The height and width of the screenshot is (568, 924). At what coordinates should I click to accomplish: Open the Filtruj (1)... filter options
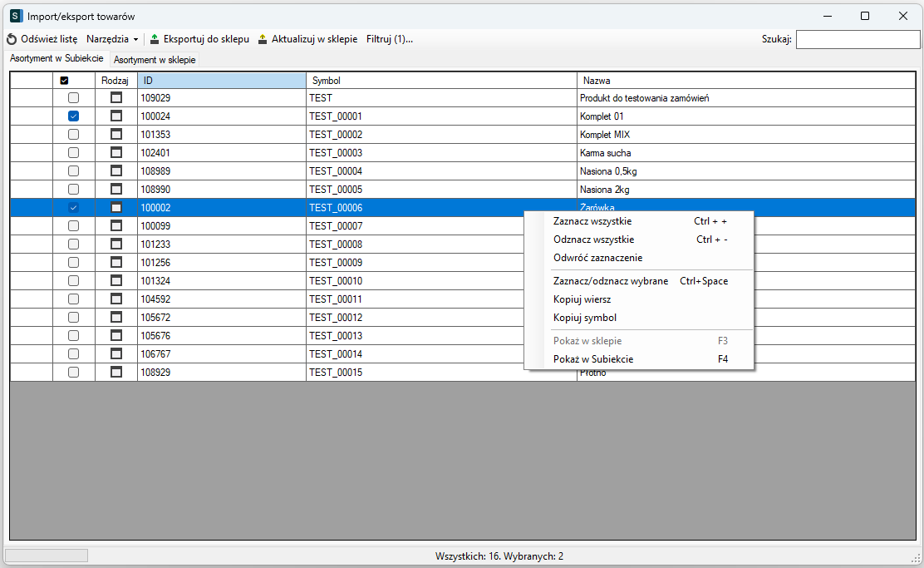[x=389, y=39]
